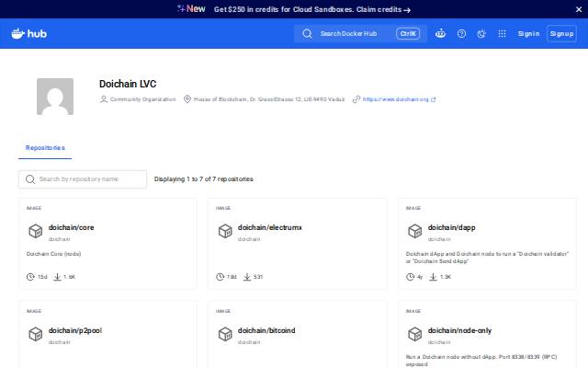Click the House of Blockchain address text

click(269, 99)
